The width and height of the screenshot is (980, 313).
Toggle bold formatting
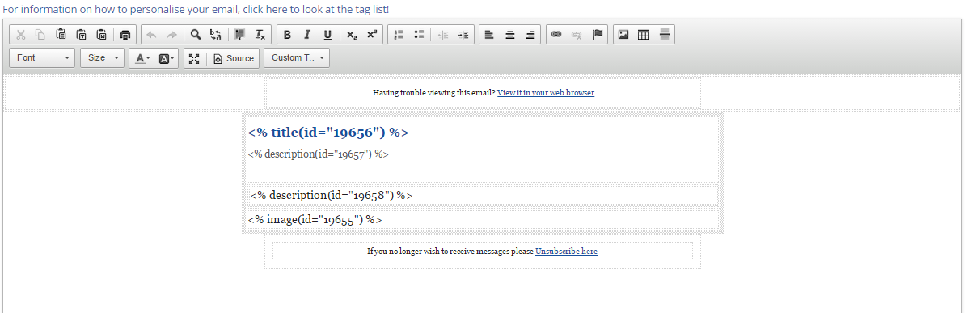coord(287,35)
